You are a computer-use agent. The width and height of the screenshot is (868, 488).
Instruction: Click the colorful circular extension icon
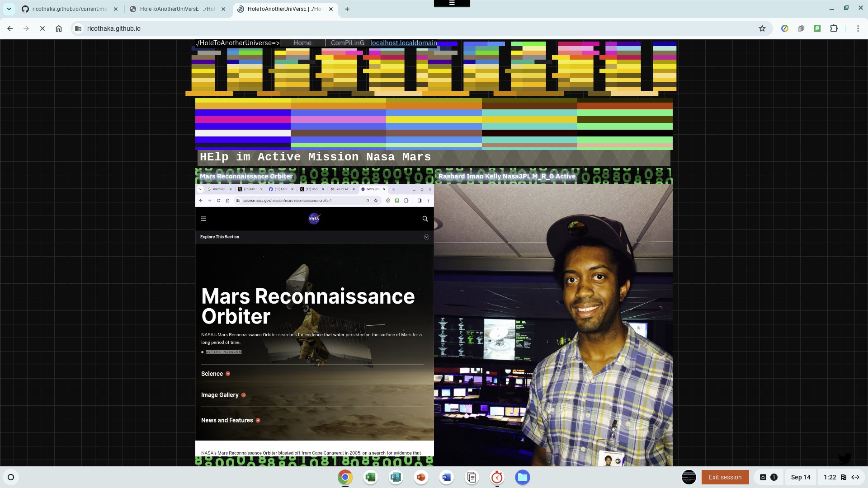point(785,28)
